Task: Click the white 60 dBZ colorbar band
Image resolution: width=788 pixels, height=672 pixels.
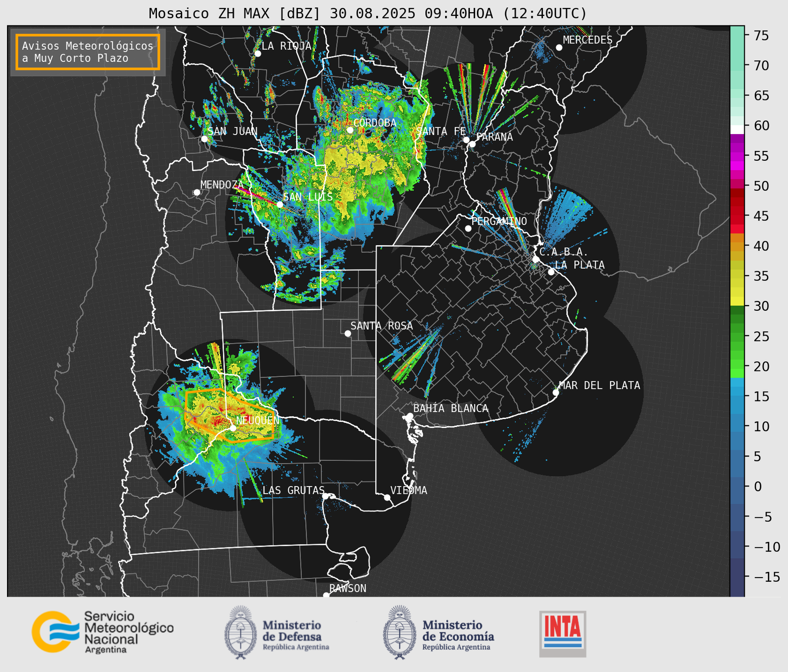Action: (x=737, y=129)
